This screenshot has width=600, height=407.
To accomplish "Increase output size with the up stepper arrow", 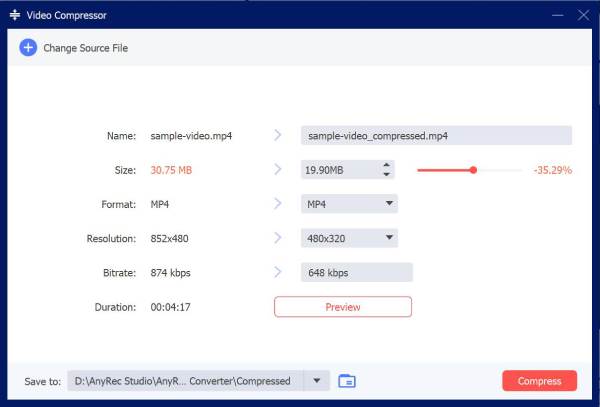I will tap(386, 165).
